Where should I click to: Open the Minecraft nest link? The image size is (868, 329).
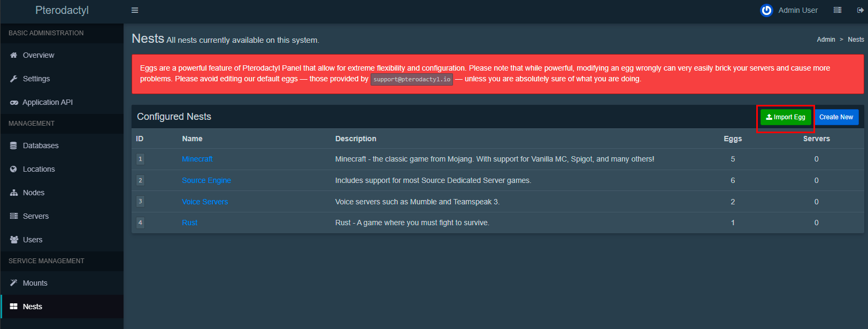click(x=197, y=159)
